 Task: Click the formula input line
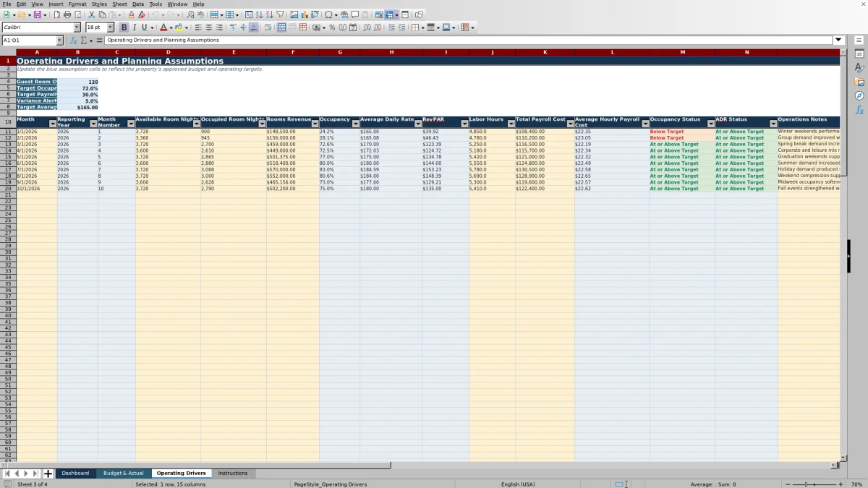pyautogui.click(x=468, y=40)
